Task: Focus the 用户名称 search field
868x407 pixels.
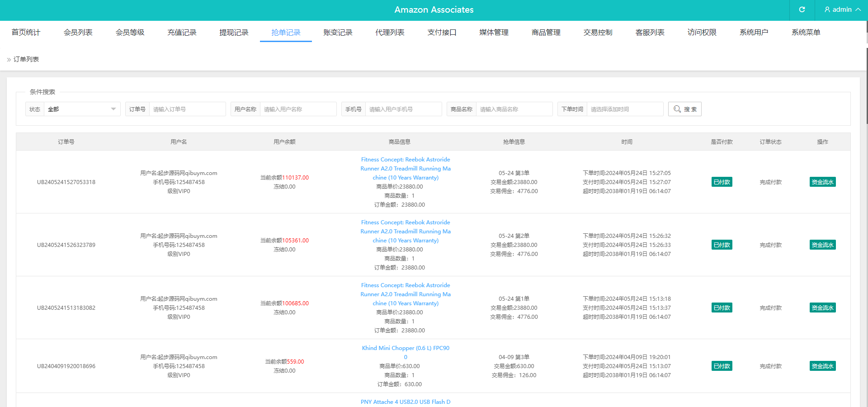Action: (x=298, y=109)
